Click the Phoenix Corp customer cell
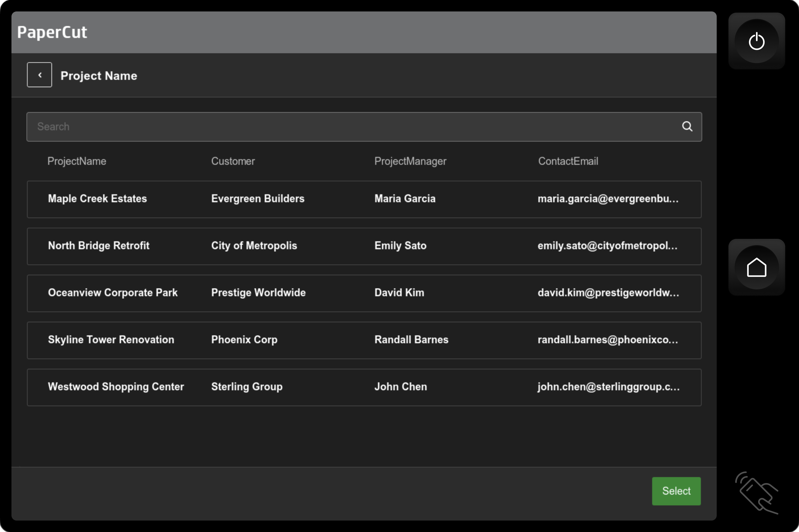Image resolution: width=799 pixels, height=532 pixels. tap(244, 340)
